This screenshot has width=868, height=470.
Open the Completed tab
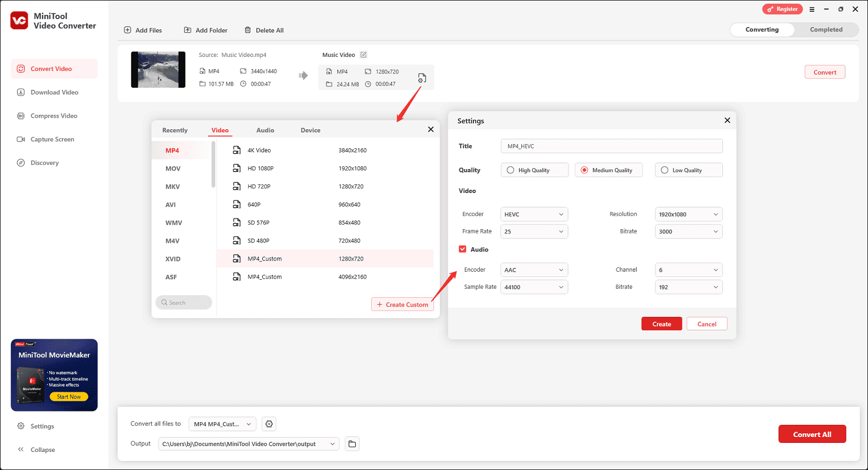click(826, 30)
